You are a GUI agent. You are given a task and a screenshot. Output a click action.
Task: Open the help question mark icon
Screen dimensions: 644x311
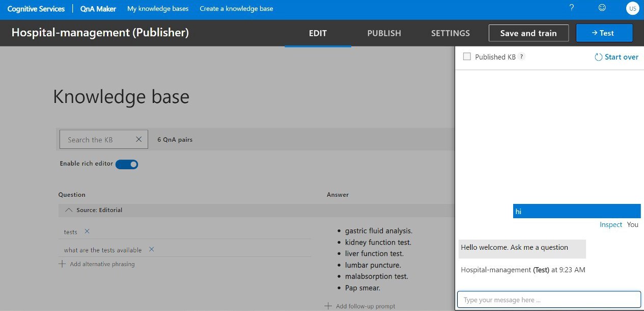(x=572, y=8)
